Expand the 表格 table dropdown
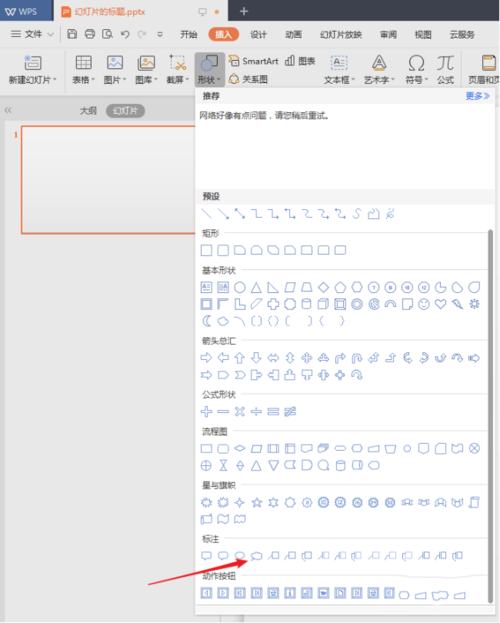The height and width of the screenshot is (623, 500). (x=83, y=70)
